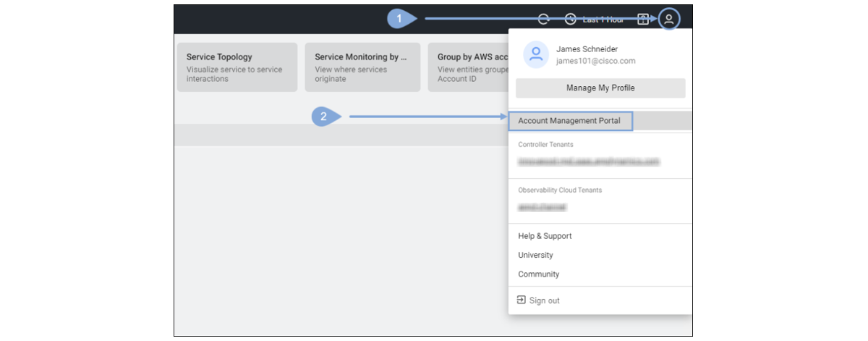
Task: Select the blurred Controller Tenants entry
Action: point(589,161)
